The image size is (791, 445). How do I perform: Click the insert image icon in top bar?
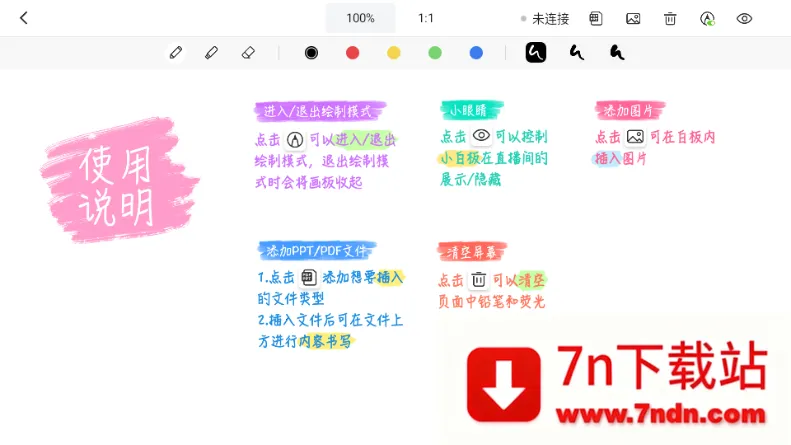click(633, 18)
